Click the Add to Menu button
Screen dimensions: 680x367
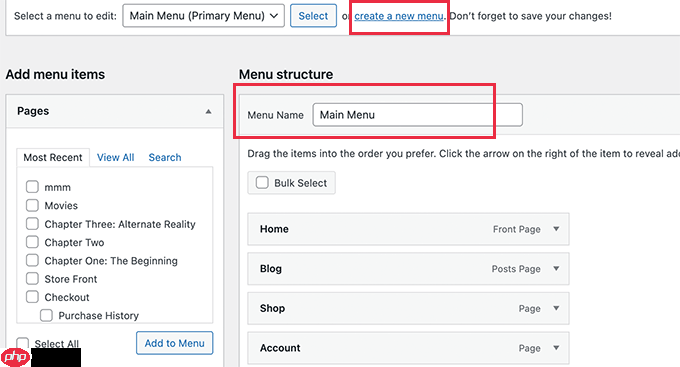[175, 343]
